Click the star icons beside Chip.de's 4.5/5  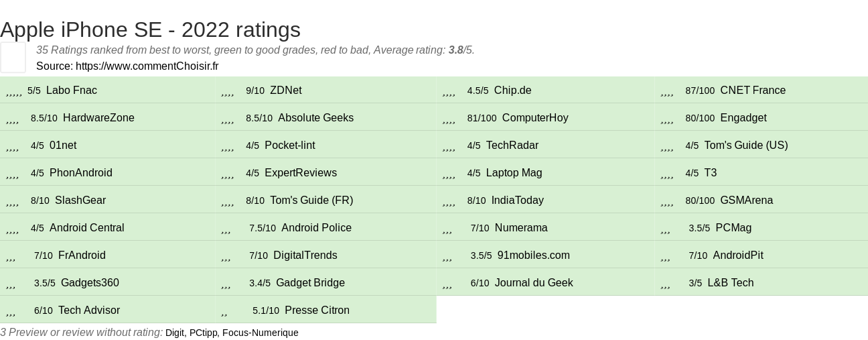449,91
